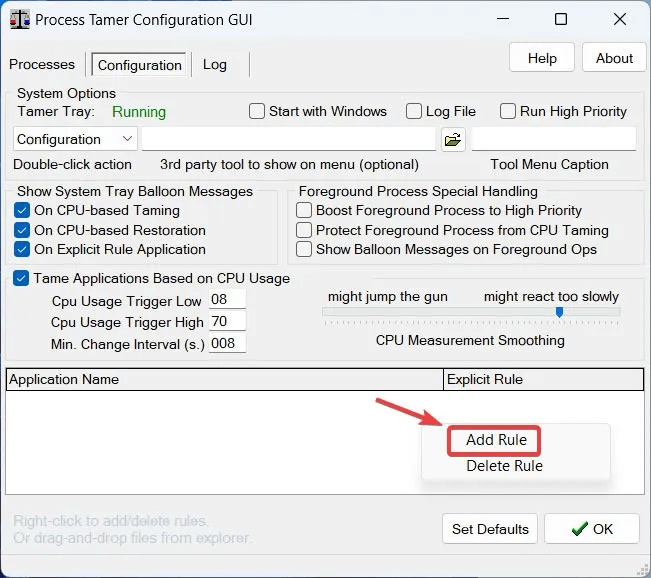Click the Explicit Rule column header
651x578 pixels.
pos(543,380)
